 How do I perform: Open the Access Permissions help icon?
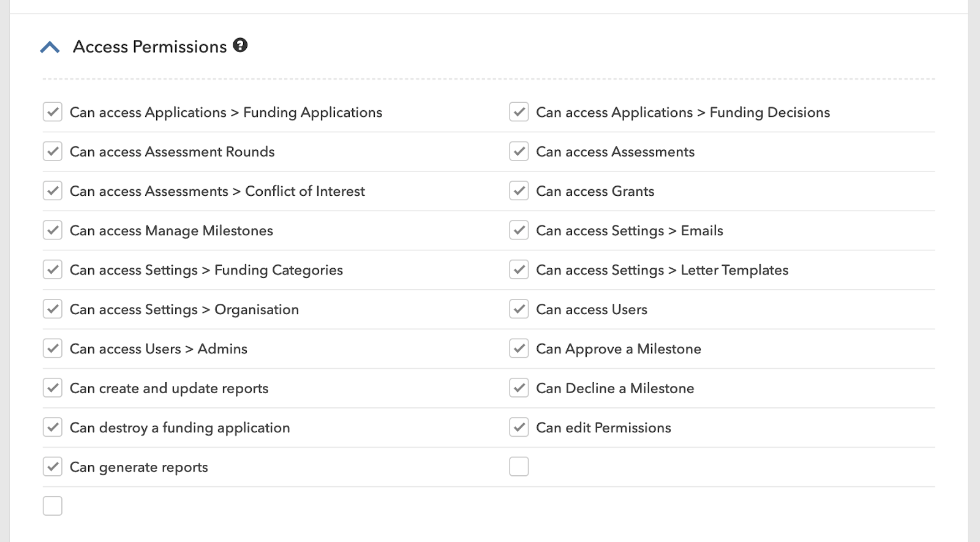(x=240, y=45)
